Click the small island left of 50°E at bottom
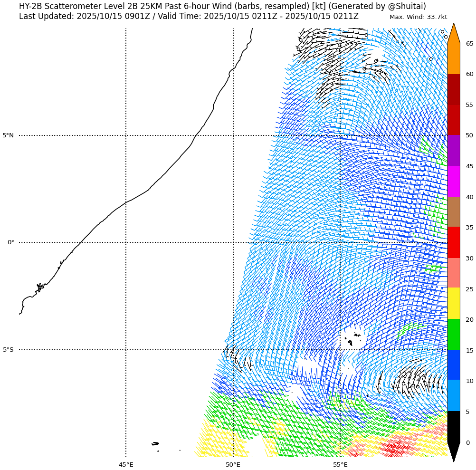This screenshot has width=476, height=470. pyautogui.click(x=155, y=444)
